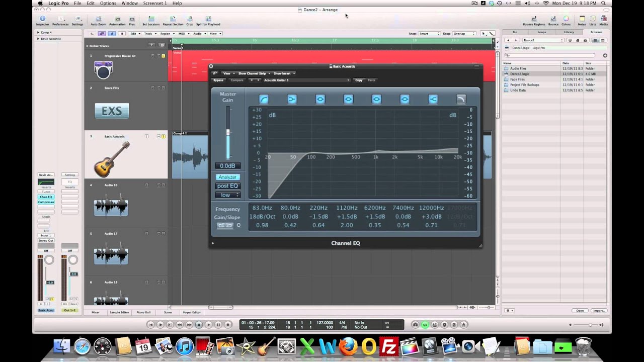Open the Piano Roll tab
Screen dimensions: 644x362
pyautogui.click(x=143, y=312)
